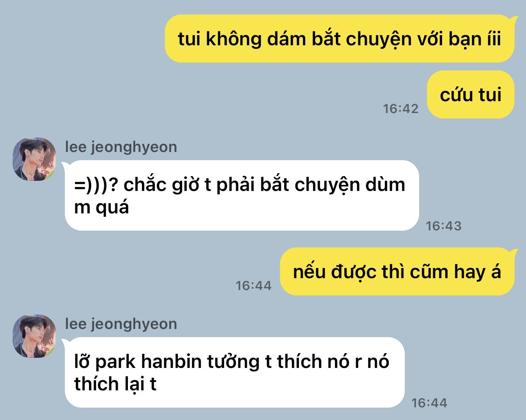Click the "m quá" line in the white bubble
This screenshot has height=420, width=526.
point(101,207)
